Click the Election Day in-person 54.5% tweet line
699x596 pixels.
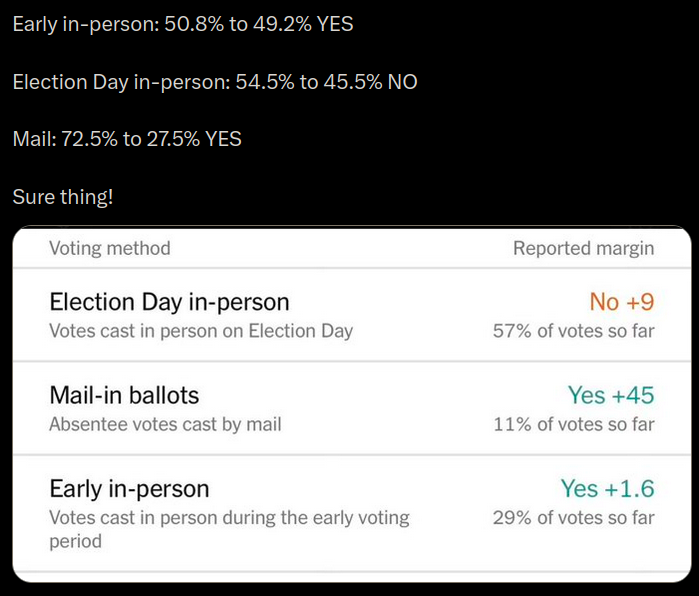[215, 82]
